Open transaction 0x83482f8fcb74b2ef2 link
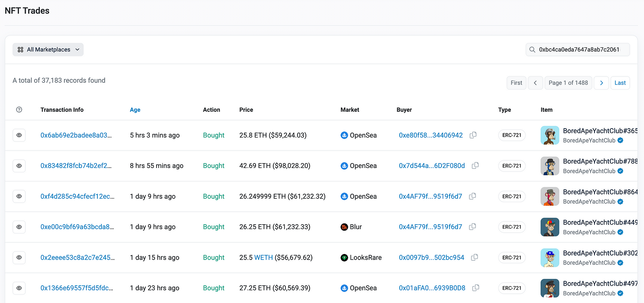This screenshot has height=303, width=644. tap(76, 166)
